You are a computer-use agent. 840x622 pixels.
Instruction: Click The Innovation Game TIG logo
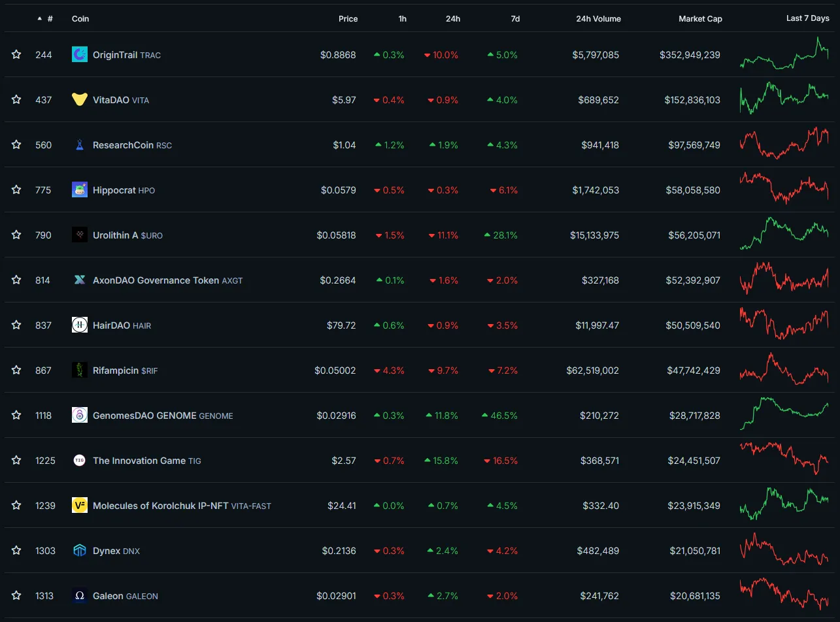point(80,461)
